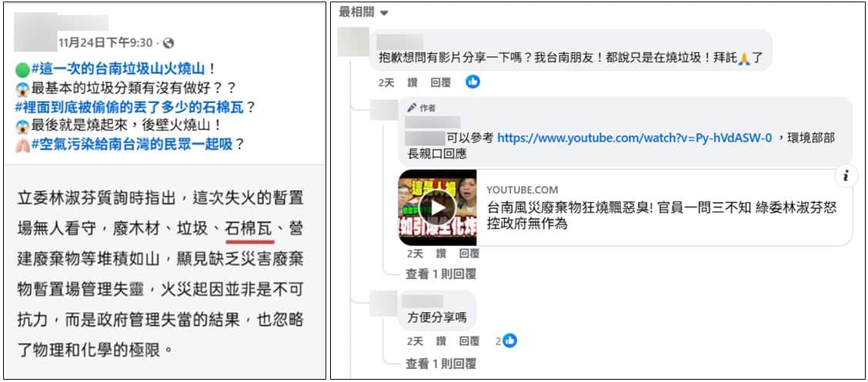Screen dimensions: 868x382
Task: Click the first commenter's blurred profile avatar
Action: click(353, 42)
